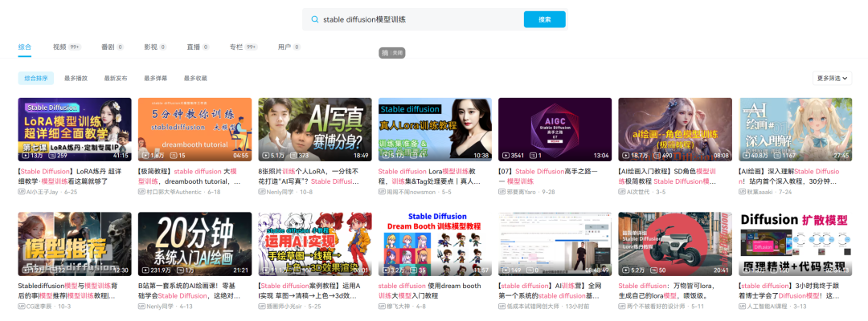Select 综合排序 sort option

click(36, 79)
